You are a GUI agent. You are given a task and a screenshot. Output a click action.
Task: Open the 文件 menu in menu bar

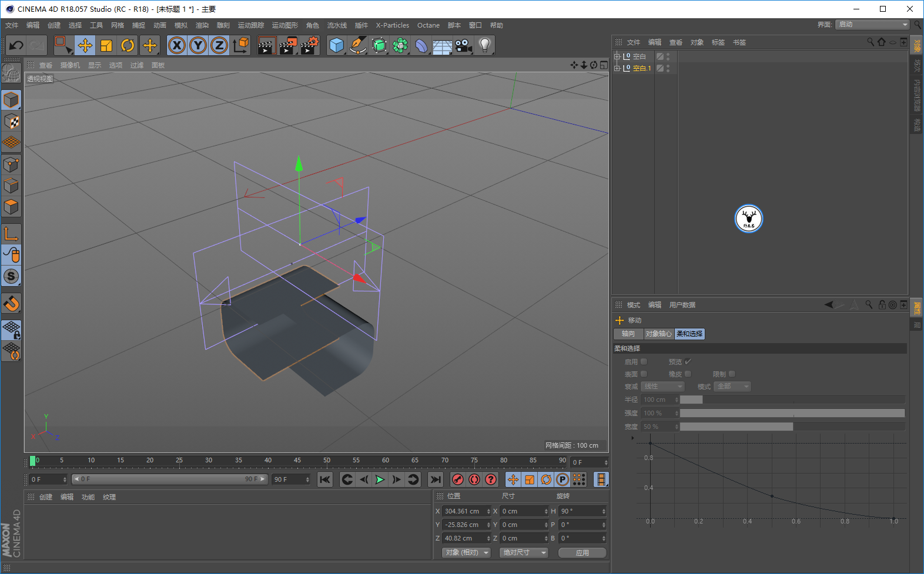coord(12,25)
